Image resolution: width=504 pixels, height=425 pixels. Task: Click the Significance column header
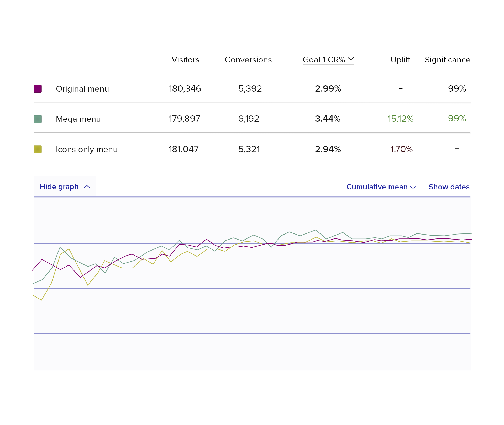point(448,60)
